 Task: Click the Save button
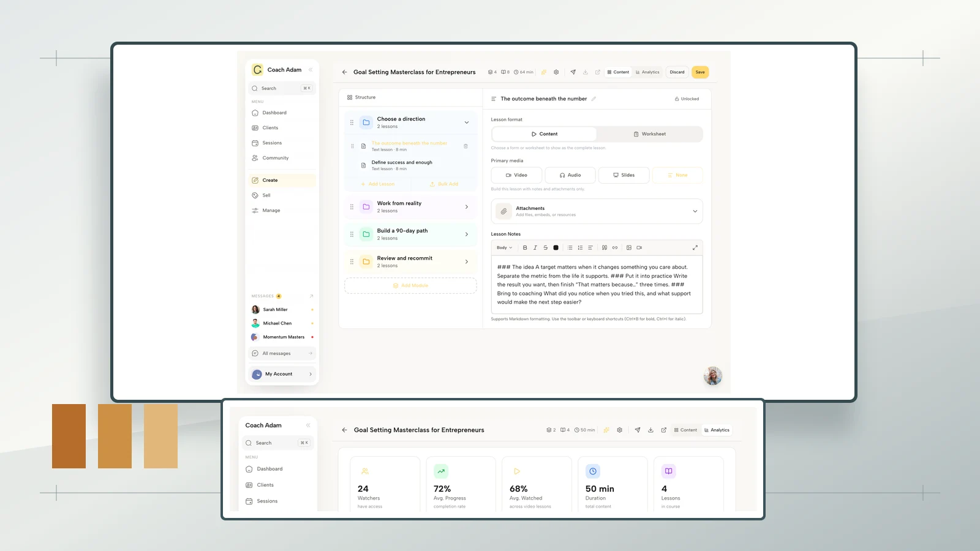pos(700,72)
